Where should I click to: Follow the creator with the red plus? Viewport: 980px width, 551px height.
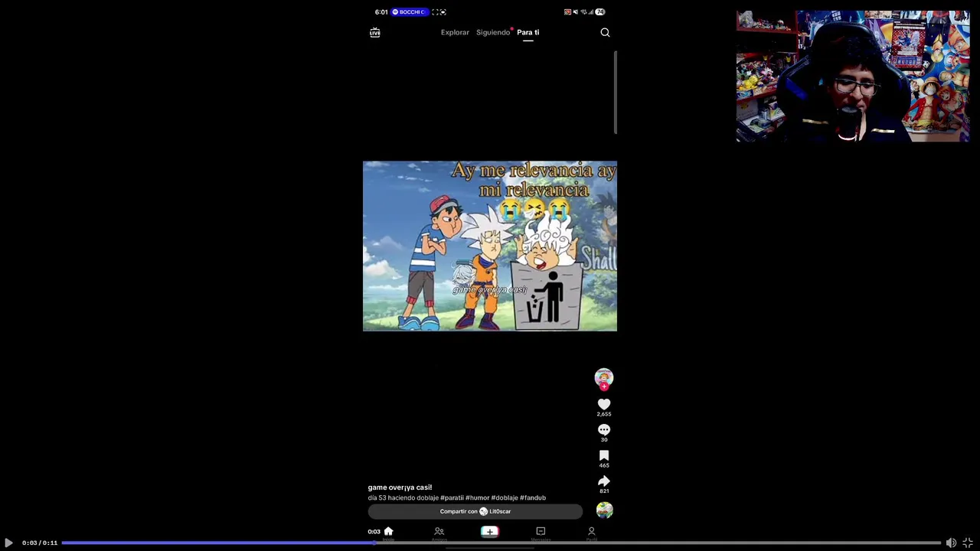604,387
